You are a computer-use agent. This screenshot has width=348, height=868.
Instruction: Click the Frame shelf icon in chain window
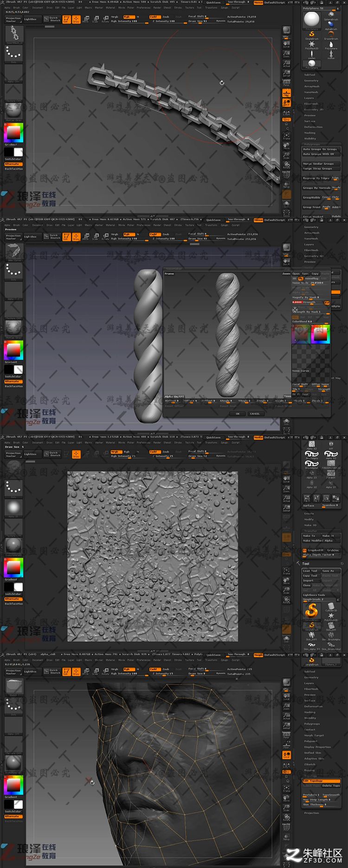tap(286, 136)
